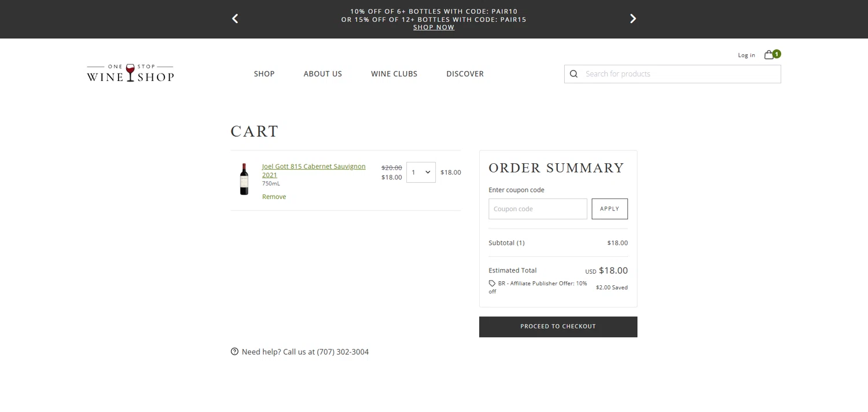
Task: Remove the wine from the cart
Action: [x=274, y=197]
